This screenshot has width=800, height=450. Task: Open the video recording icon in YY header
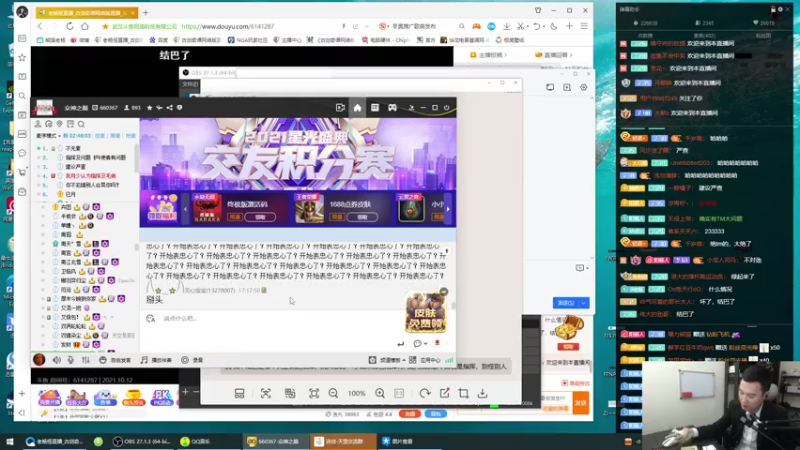(340, 108)
